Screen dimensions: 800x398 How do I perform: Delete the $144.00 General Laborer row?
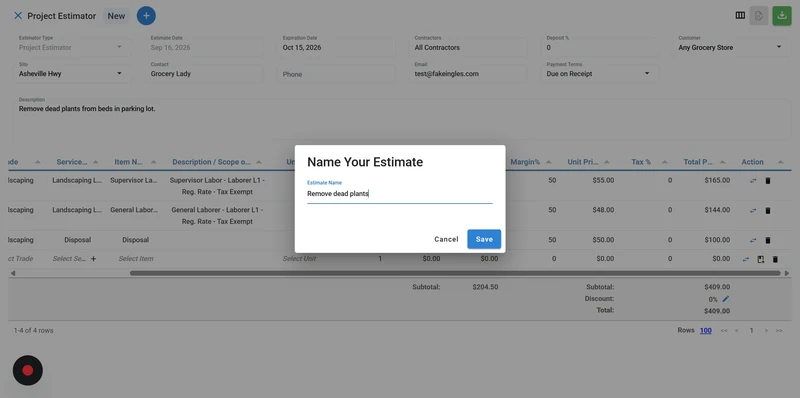click(768, 210)
